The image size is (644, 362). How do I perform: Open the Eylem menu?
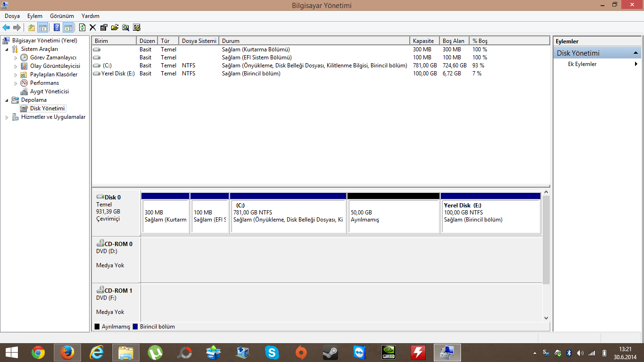pos(35,16)
